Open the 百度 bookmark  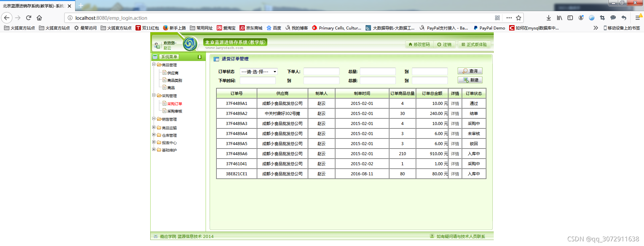tap(274, 28)
